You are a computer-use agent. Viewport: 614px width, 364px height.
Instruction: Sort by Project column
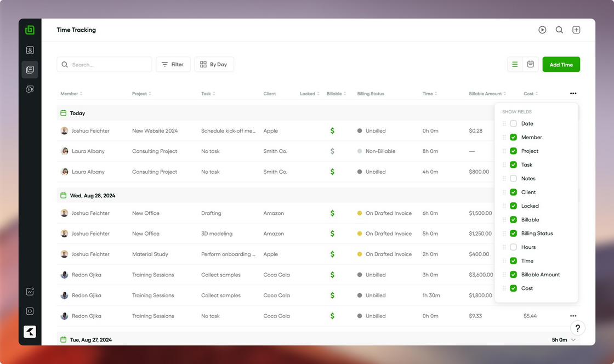point(142,94)
